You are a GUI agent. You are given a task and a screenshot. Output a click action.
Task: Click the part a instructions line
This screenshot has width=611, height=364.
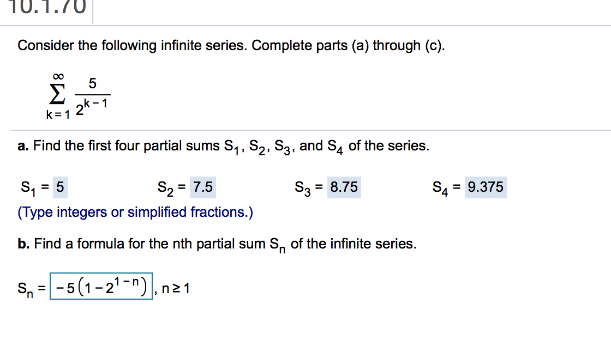(x=224, y=145)
